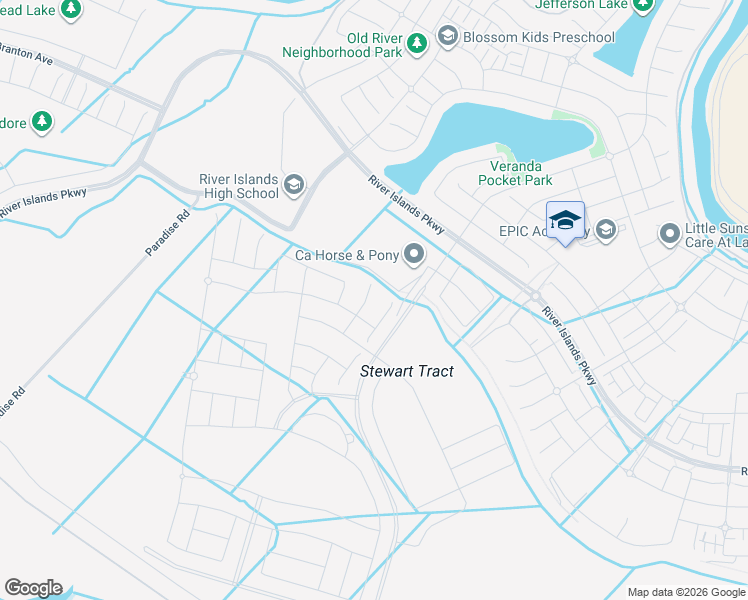The width and height of the screenshot is (748, 600).
Task: Click the River Islands High School label
Action: 239,186
